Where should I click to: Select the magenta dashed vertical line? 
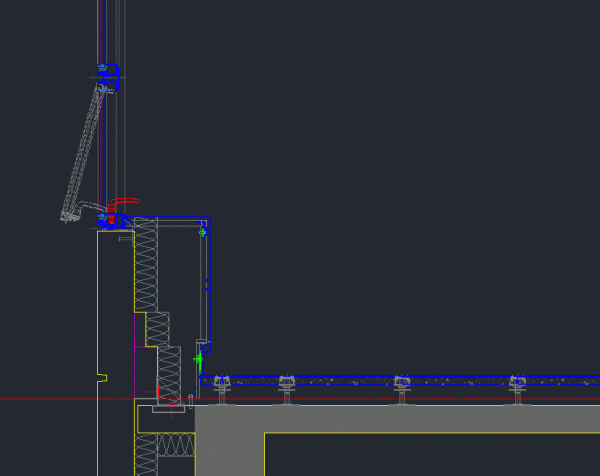tap(135, 356)
